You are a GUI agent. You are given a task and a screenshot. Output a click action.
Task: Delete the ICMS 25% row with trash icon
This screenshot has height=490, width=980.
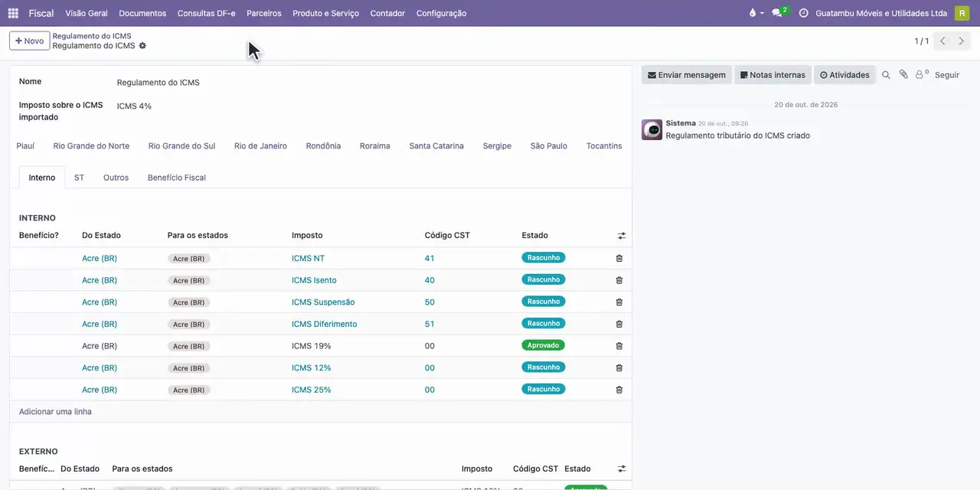click(x=619, y=390)
